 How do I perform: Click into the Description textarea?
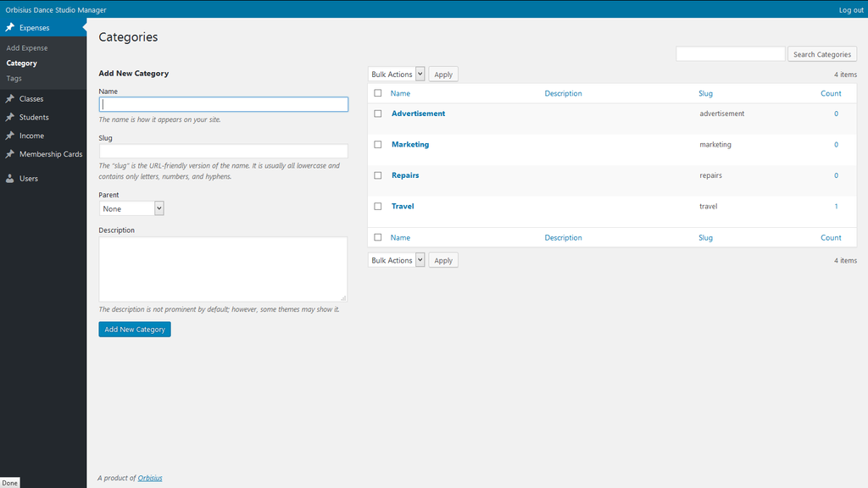pyautogui.click(x=223, y=269)
